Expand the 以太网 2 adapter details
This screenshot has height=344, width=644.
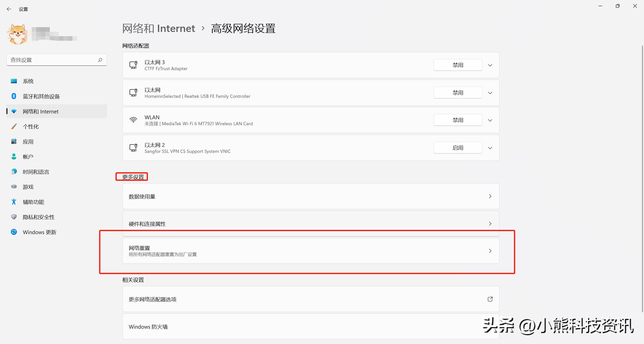(490, 148)
